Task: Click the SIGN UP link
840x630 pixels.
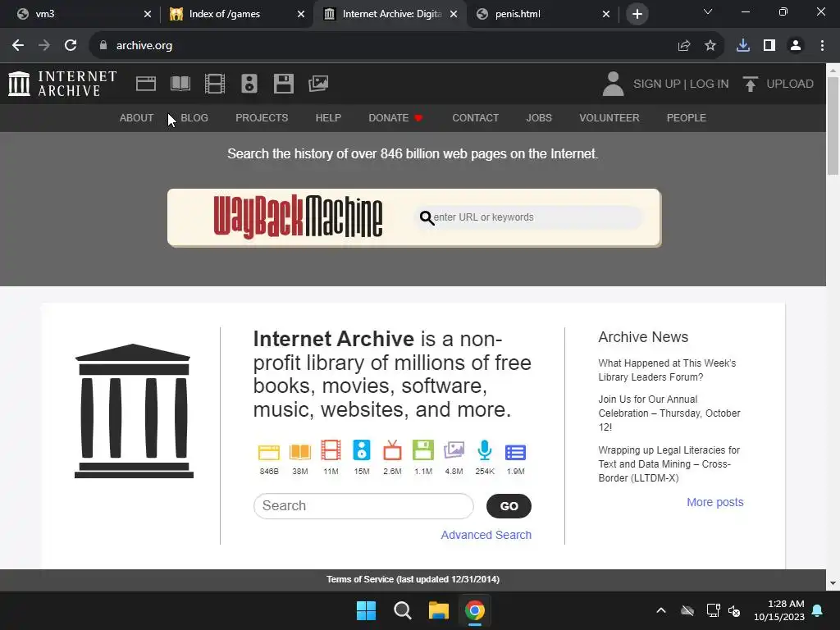Action: click(657, 84)
